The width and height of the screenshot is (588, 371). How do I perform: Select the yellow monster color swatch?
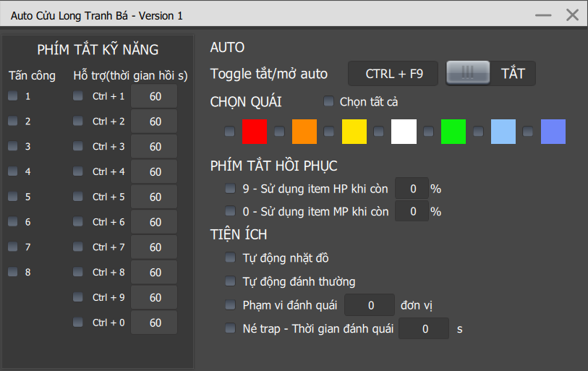tap(354, 132)
